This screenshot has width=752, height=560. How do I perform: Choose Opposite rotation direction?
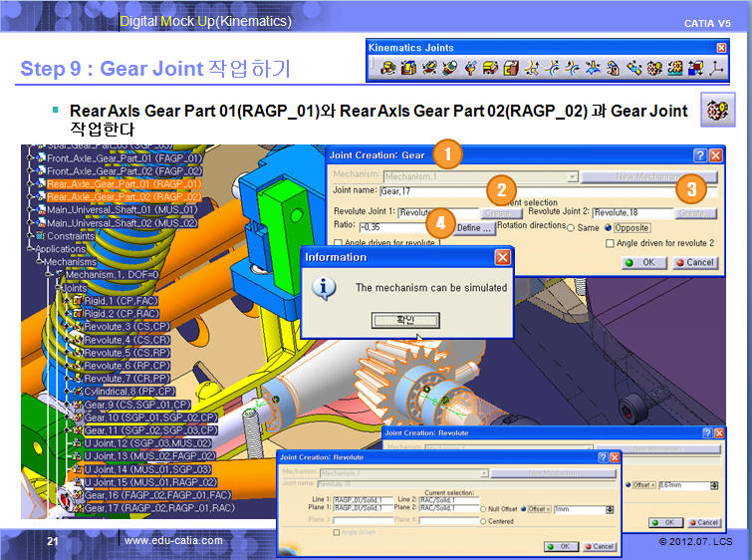tap(607, 228)
